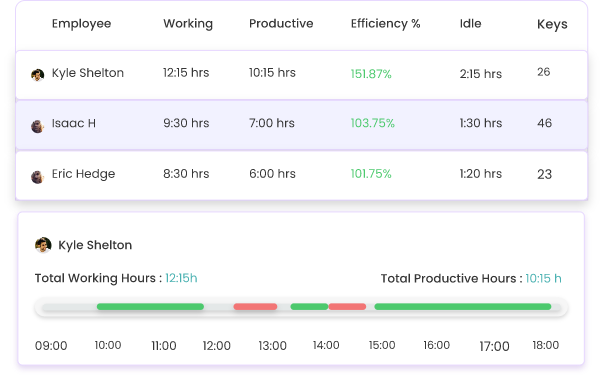Sort by the Employee column header

click(81, 24)
